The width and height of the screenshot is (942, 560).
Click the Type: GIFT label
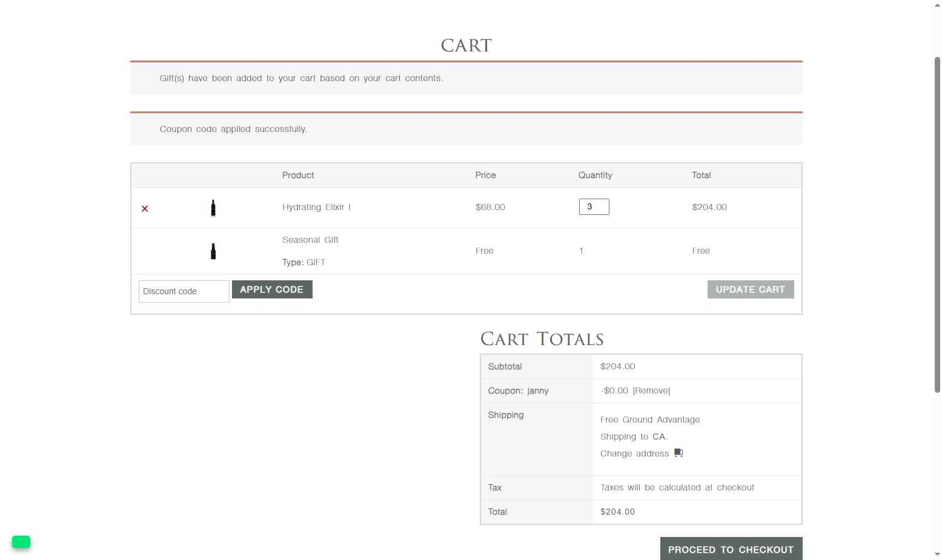[x=303, y=262]
